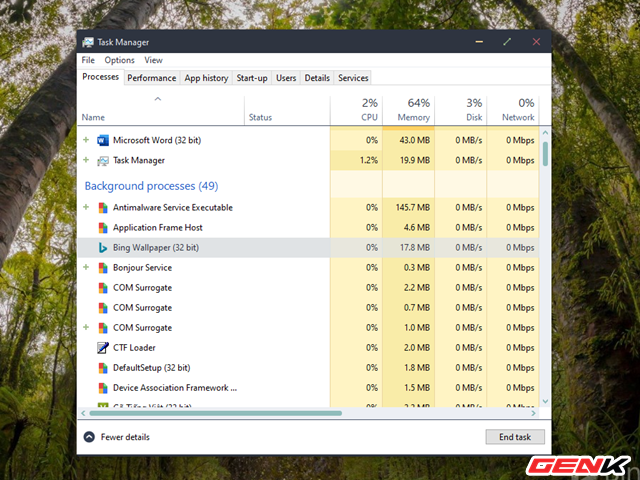This screenshot has height=480, width=640.
Task: Expand the Task Manager process group
Action: tap(86, 160)
